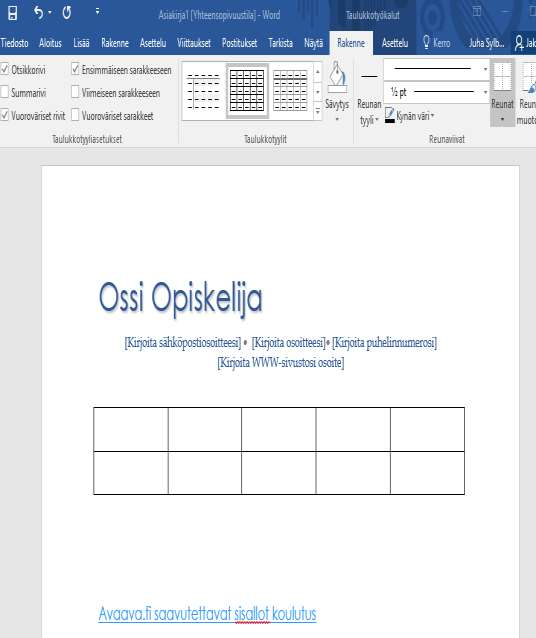The image size is (536, 638).
Task: Open the Viittaukset tab
Action: coord(194,43)
